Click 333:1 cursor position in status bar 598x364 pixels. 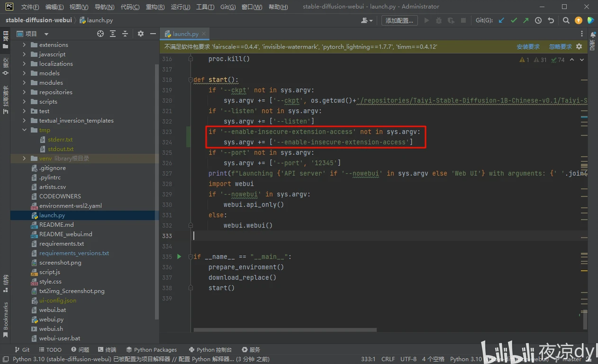pyautogui.click(x=368, y=359)
